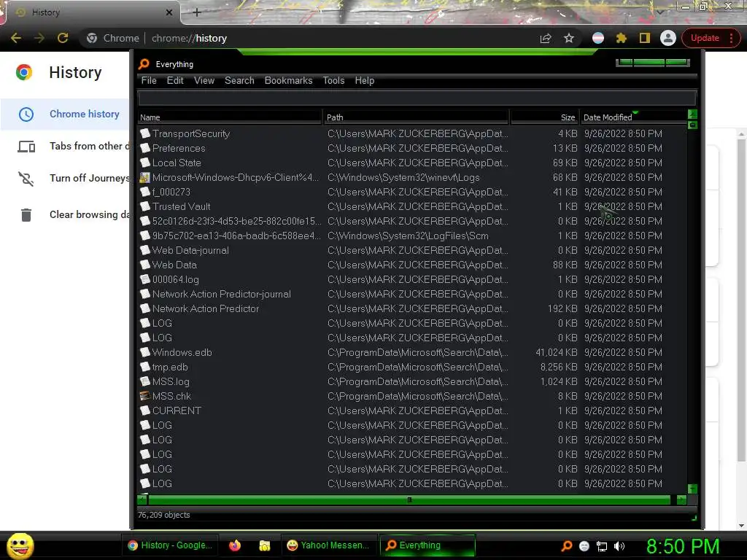Open the Chrome extensions puzzle icon

[622, 38]
